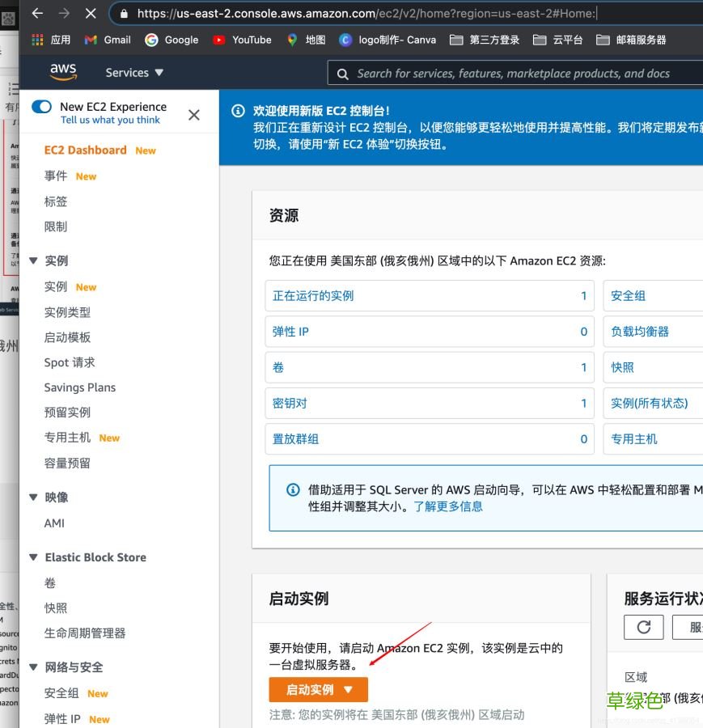This screenshot has height=728, width=703.
Task: Dismiss the New EC2 Experience panel
Action: pos(193,115)
